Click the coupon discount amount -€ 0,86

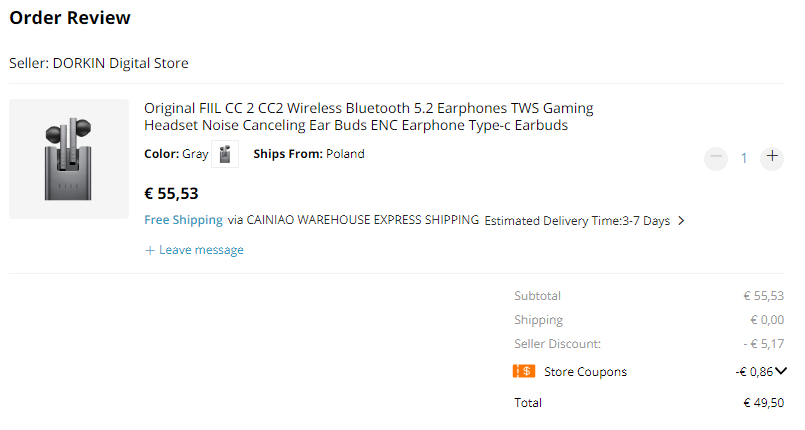(x=754, y=372)
